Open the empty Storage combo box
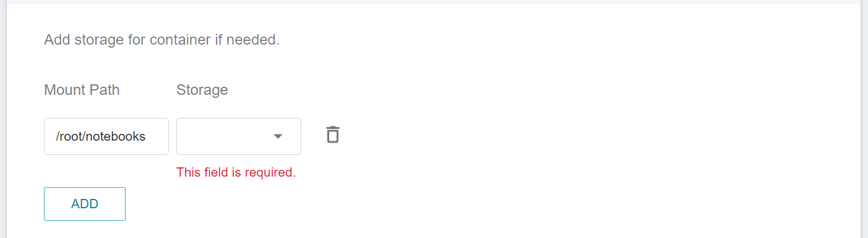 (239, 136)
